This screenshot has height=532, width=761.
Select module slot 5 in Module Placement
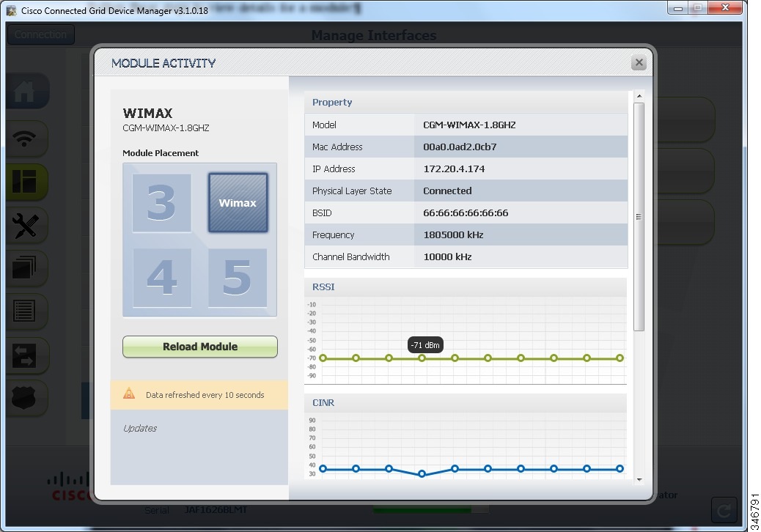pyautogui.click(x=238, y=278)
